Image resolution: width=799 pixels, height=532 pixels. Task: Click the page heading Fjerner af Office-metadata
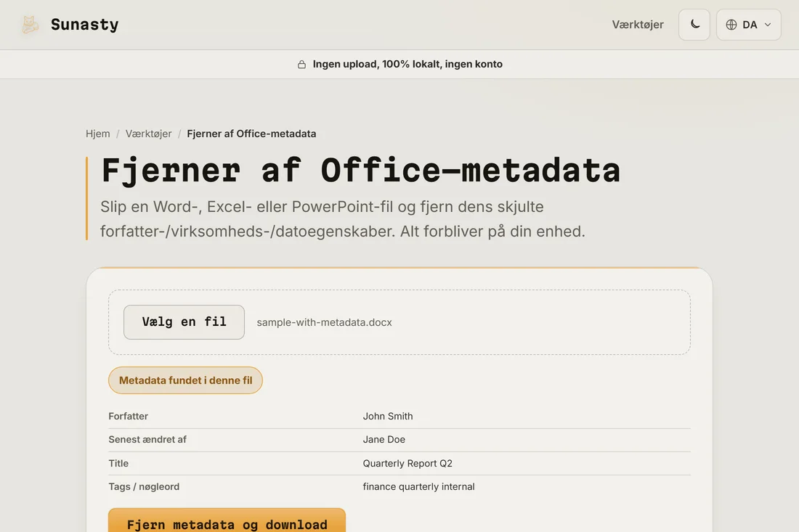point(361,170)
